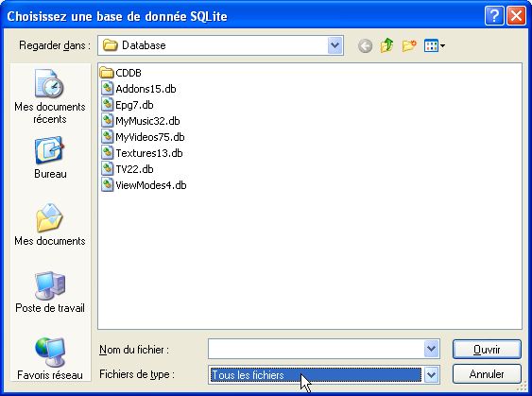The width and height of the screenshot is (532, 396).
Task: Open Mes documents récents shortcut
Action: [50, 96]
